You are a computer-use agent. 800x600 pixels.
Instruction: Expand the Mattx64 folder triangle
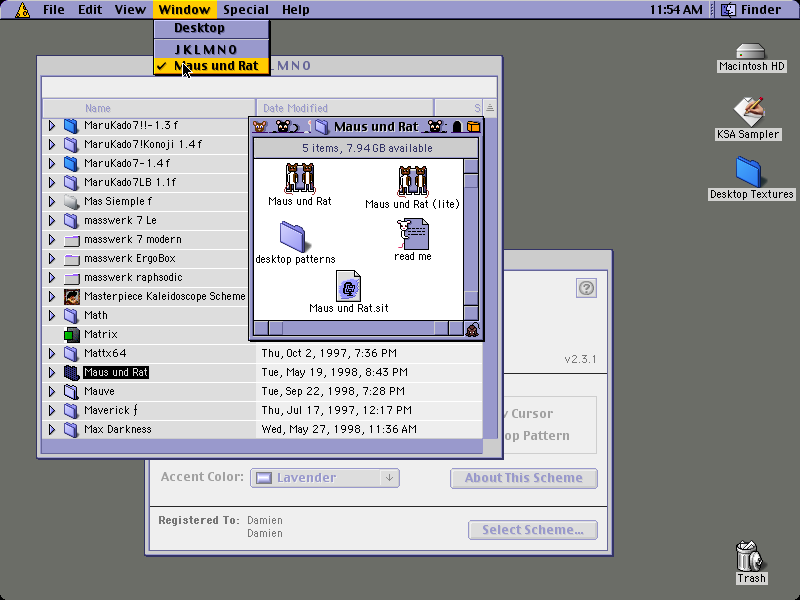(x=52, y=354)
